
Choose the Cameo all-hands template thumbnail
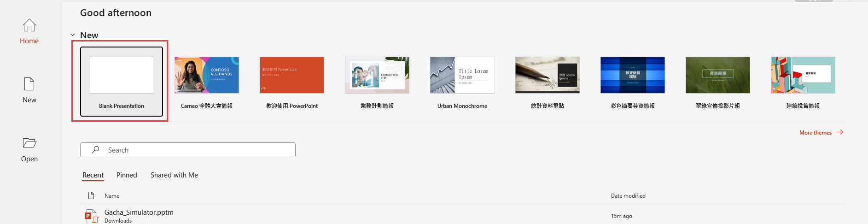[207, 75]
